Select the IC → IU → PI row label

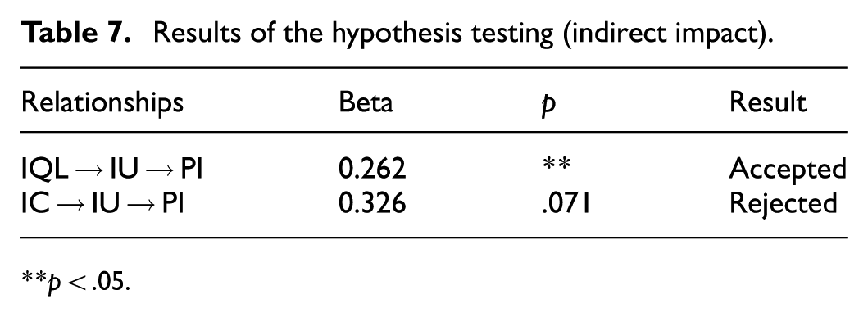point(103,204)
